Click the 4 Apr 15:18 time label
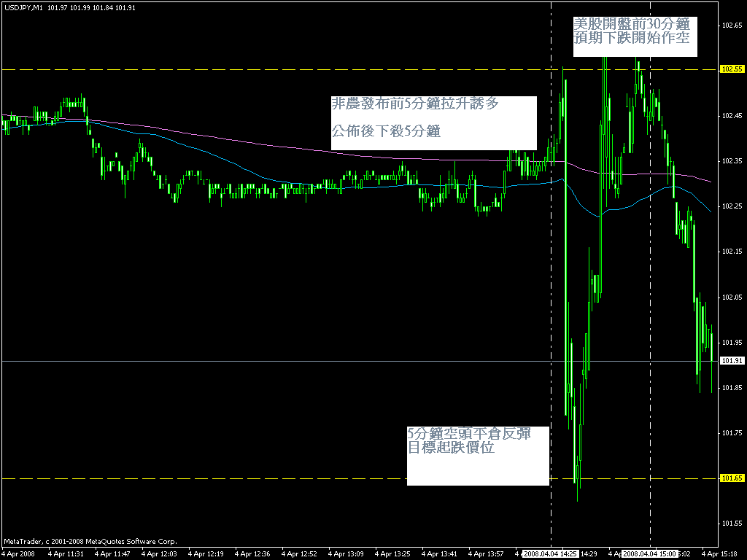 (x=719, y=554)
